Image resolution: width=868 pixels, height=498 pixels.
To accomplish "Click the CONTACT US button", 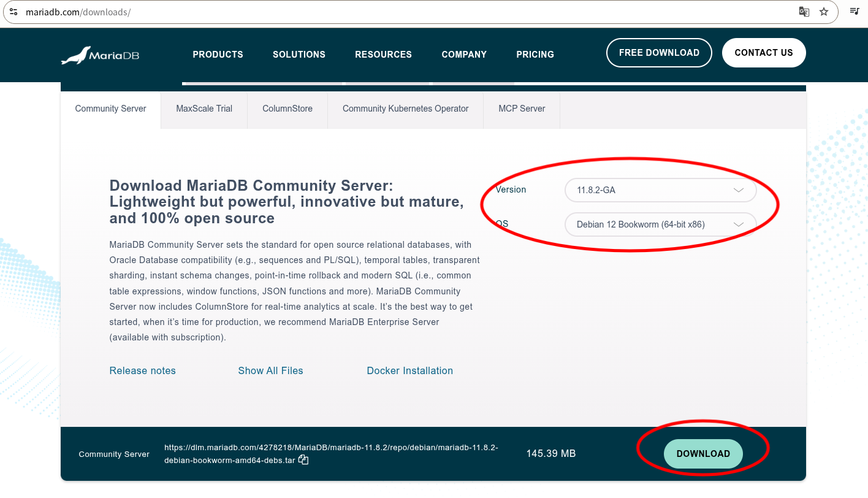I will 764,53.
